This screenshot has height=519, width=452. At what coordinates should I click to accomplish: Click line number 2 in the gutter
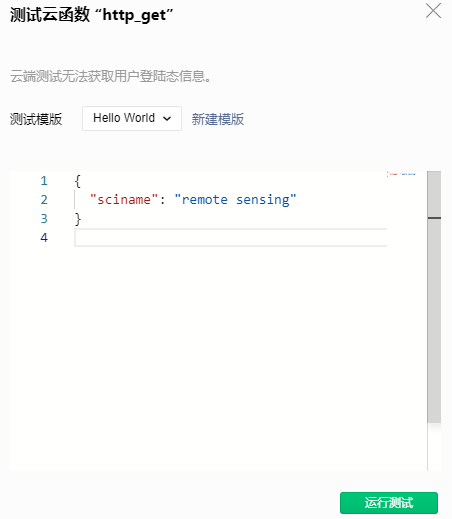coord(44,200)
